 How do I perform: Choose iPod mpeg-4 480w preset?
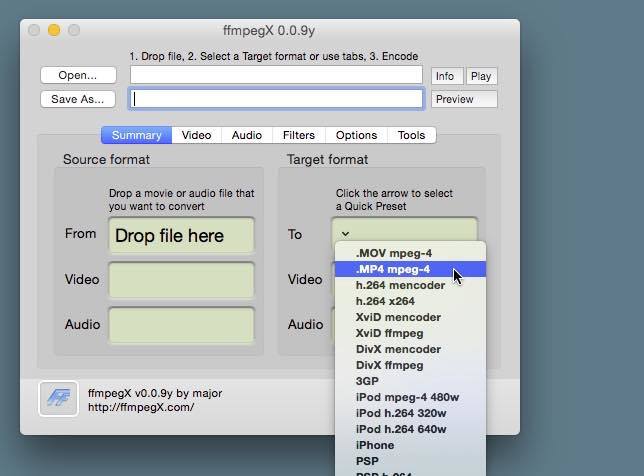point(410,398)
